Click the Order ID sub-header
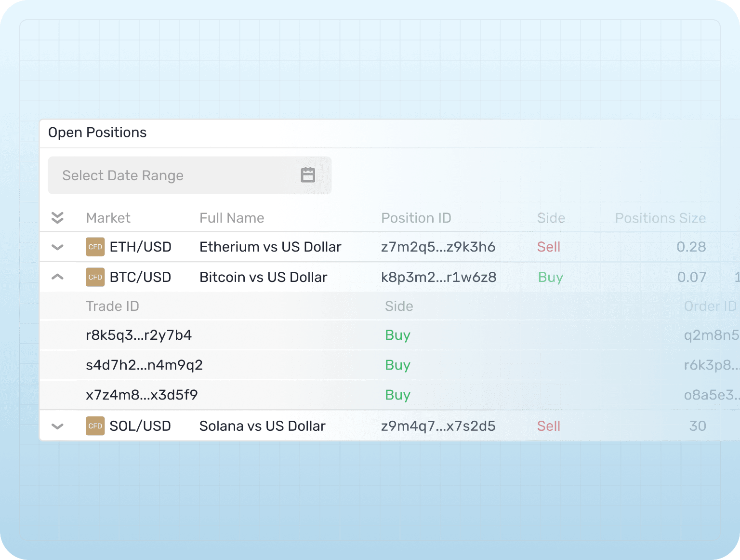The height and width of the screenshot is (560, 740). pyautogui.click(x=711, y=306)
